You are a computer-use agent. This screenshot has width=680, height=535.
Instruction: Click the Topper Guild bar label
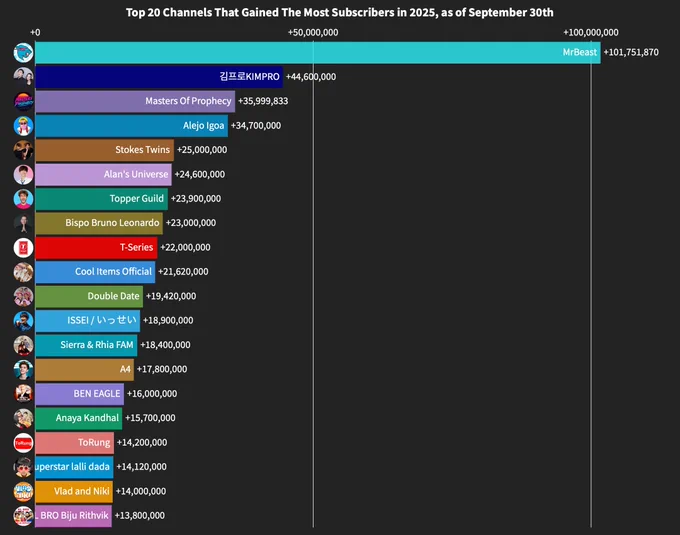click(x=137, y=199)
